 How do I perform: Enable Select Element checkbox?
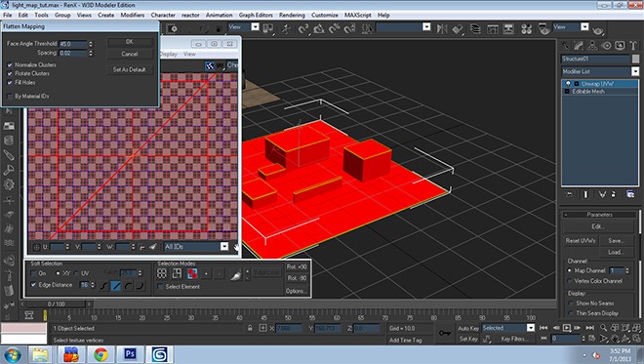point(161,287)
